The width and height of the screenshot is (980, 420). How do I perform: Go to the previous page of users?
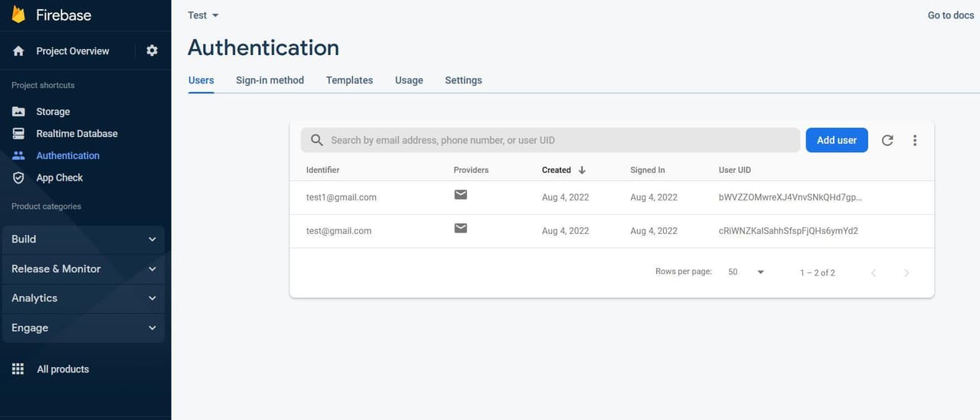tap(874, 273)
